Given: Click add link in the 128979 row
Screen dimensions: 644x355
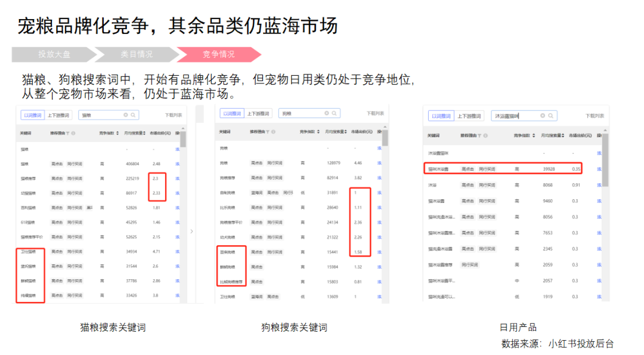Looking at the screenshot, I should 379,163.
